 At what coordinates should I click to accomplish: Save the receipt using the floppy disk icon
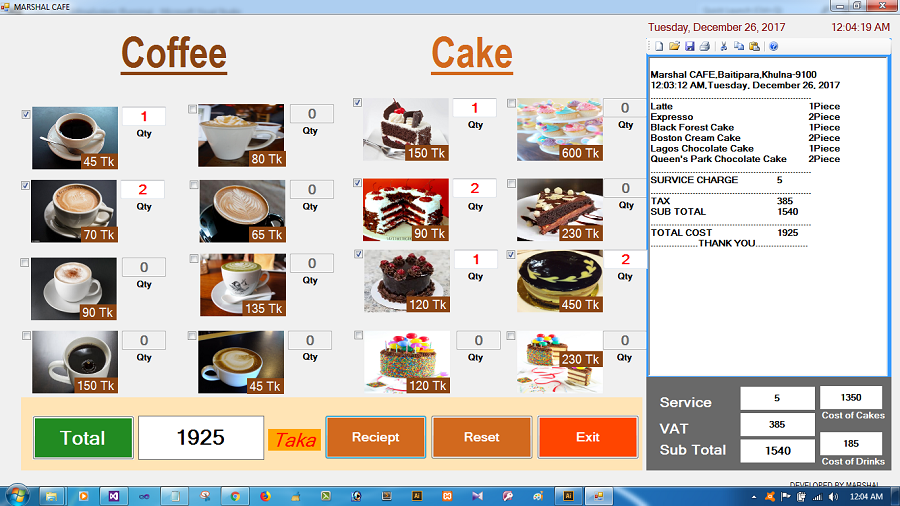tap(689, 46)
